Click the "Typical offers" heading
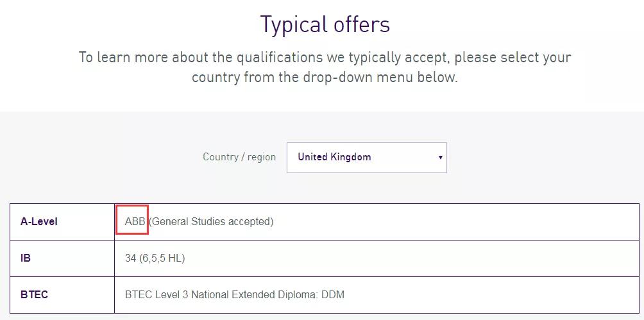644x320 pixels. click(325, 24)
